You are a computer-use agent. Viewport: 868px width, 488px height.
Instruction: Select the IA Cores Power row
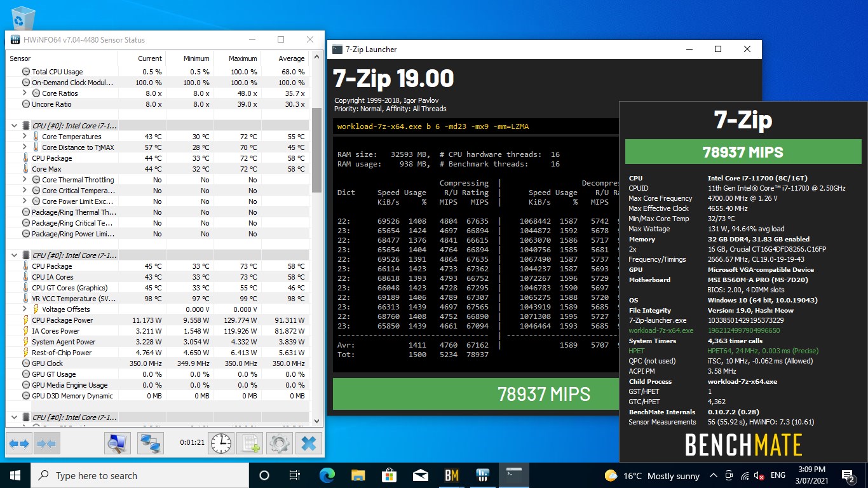[157, 331]
